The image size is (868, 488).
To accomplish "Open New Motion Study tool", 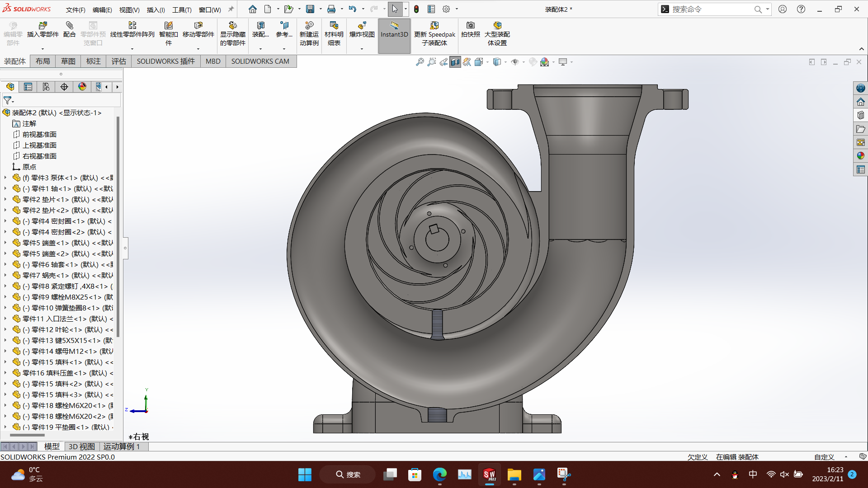I will click(309, 33).
